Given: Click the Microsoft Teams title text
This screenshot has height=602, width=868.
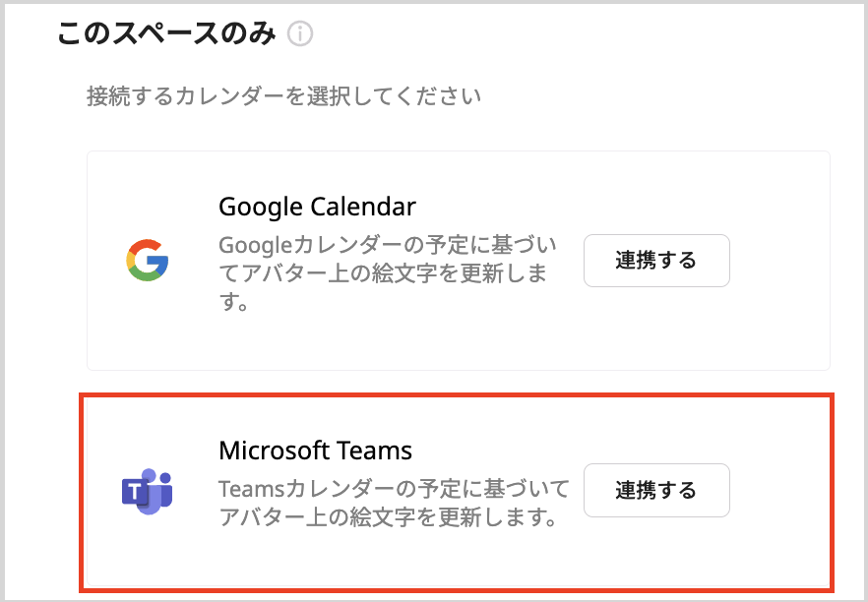Looking at the screenshot, I should click(x=315, y=450).
